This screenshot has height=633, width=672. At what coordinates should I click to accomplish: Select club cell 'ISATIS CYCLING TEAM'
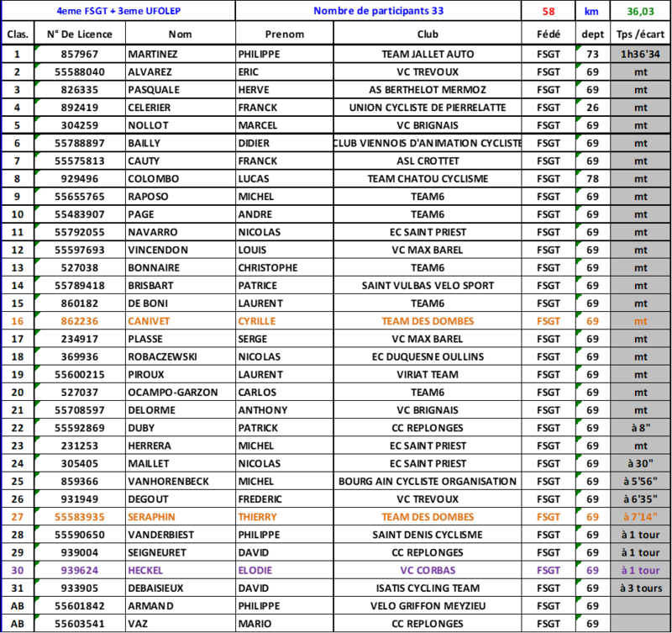tap(428, 588)
